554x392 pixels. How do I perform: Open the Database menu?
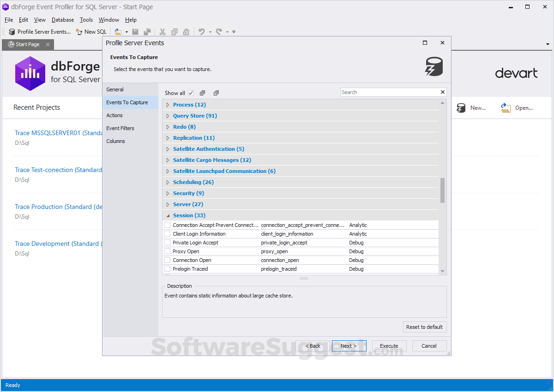tap(63, 20)
